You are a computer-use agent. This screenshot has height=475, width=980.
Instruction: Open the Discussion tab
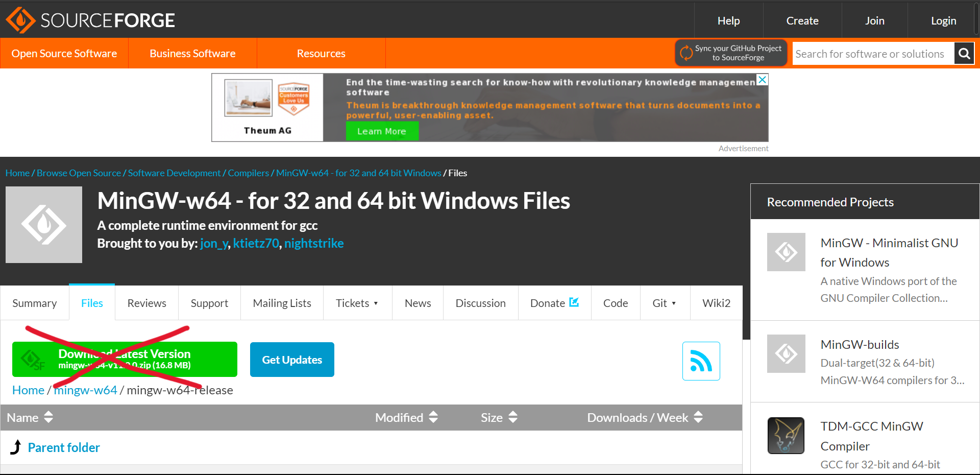[480, 303]
